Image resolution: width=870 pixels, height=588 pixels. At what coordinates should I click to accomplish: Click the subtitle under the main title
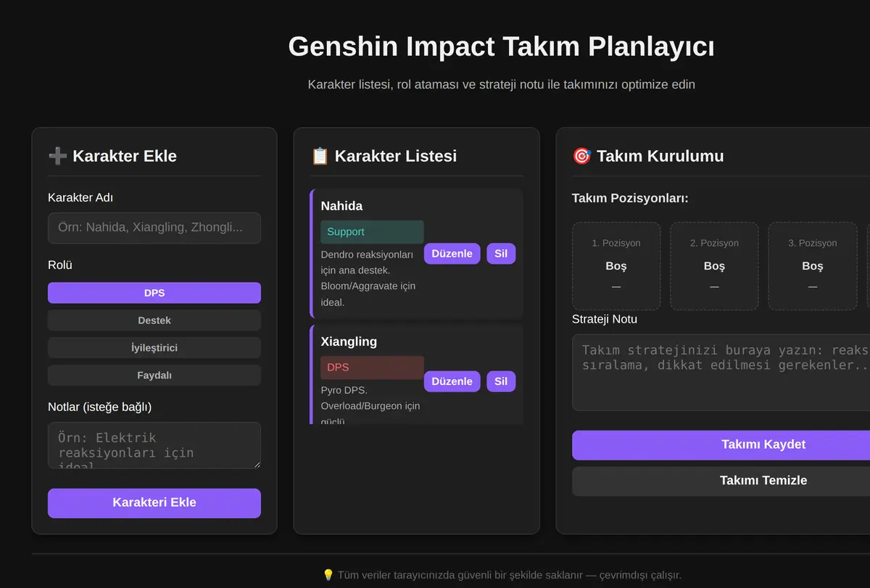pyautogui.click(x=501, y=84)
